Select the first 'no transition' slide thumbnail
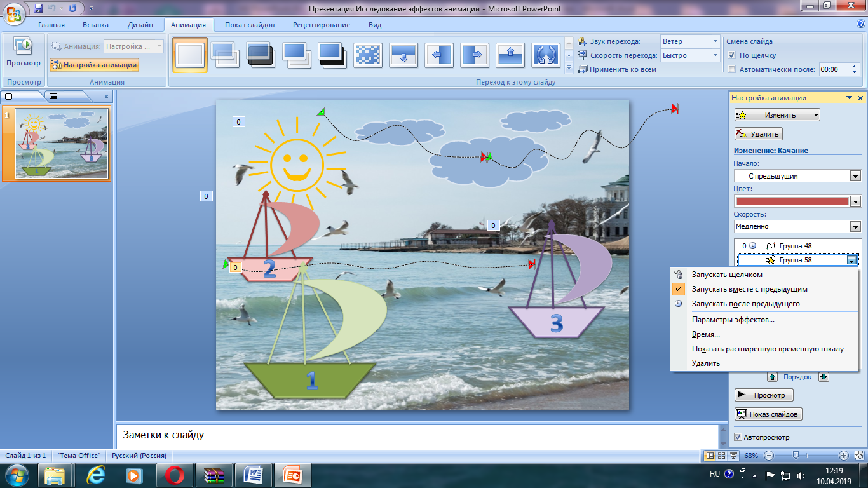868x488 pixels. [x=190, y=55]
